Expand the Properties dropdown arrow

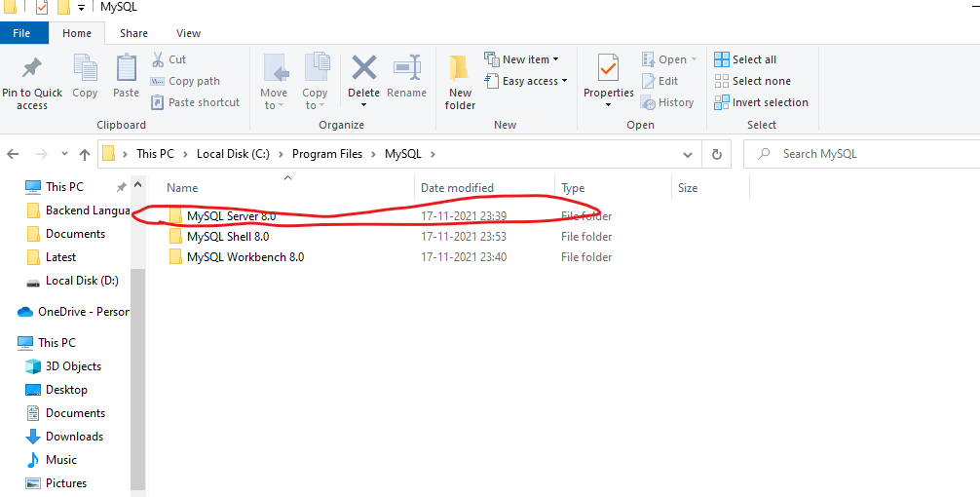[x=608, y=105]
